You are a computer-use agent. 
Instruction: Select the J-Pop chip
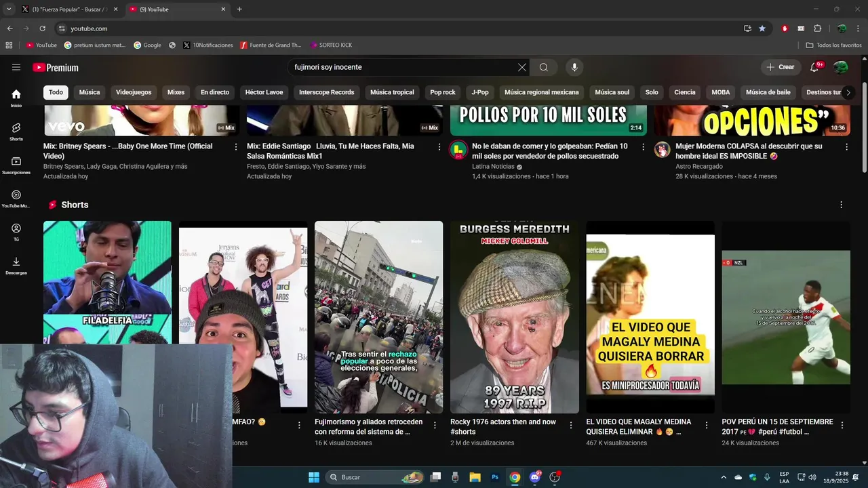click(480, 92)
